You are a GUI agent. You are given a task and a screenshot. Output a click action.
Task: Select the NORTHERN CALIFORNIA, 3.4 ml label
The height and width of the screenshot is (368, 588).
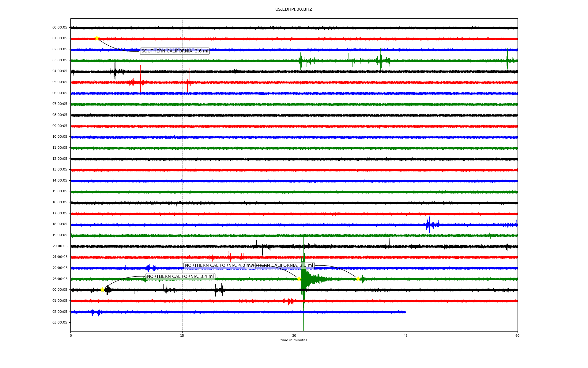point(180,277)
